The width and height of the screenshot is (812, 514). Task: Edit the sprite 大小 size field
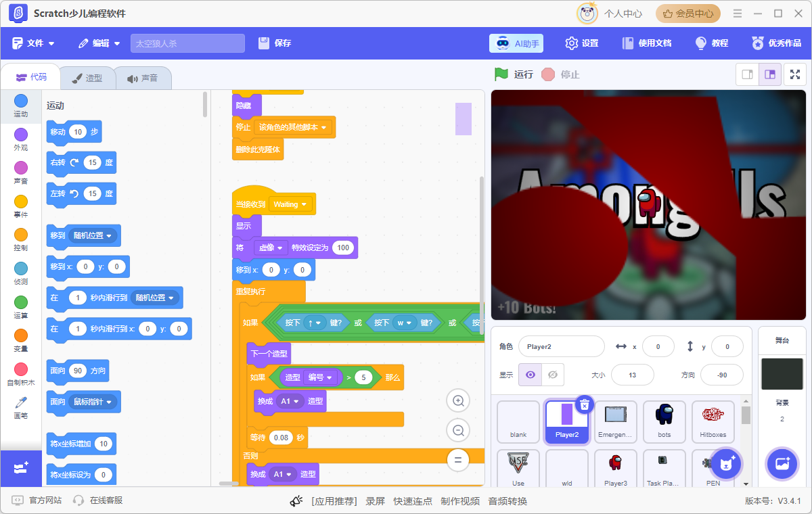(632, 375)
